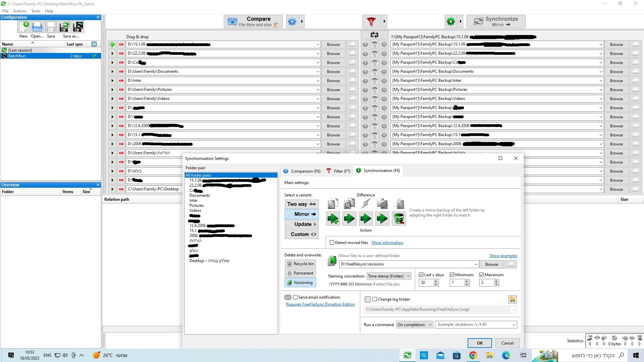Viewport: 644px width, 362px height.
Task: Enable Send email notification checkbox
Action: (x=296, y=297)
